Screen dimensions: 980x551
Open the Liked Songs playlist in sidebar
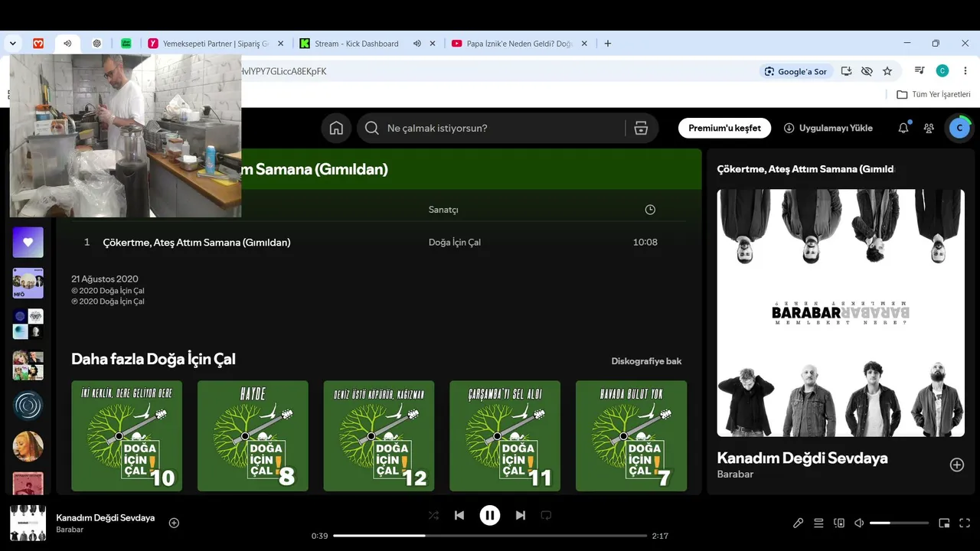click(x=28, y=243)
